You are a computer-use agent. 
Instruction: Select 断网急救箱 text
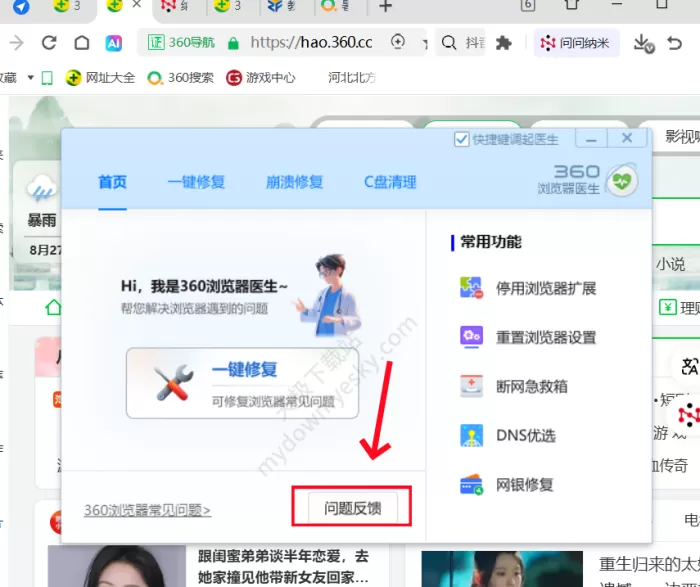click(532, 387)
